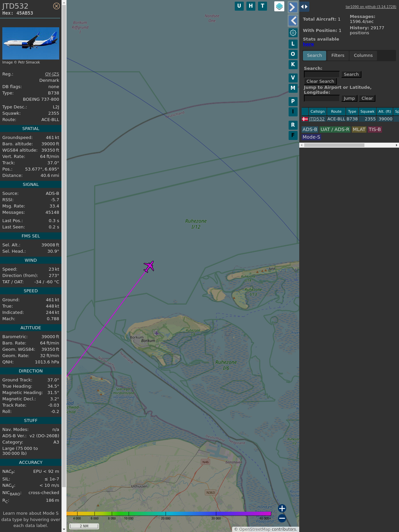Toggle the UAT / ADS-R source legend

coord(335,130)
